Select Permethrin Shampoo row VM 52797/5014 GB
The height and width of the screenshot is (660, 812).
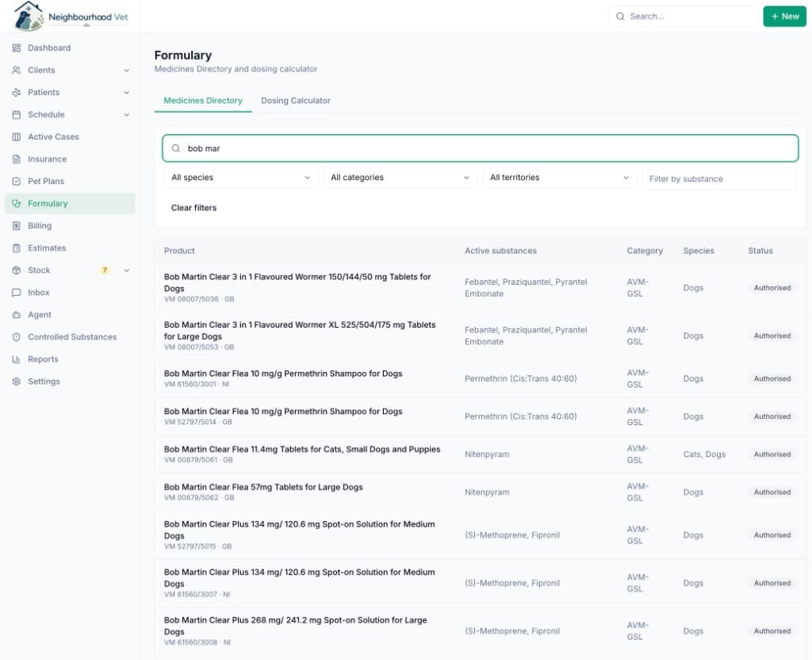(480, 416)
